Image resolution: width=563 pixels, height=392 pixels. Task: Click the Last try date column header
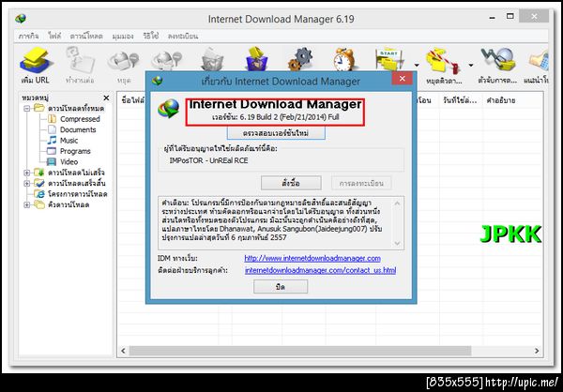460,100
